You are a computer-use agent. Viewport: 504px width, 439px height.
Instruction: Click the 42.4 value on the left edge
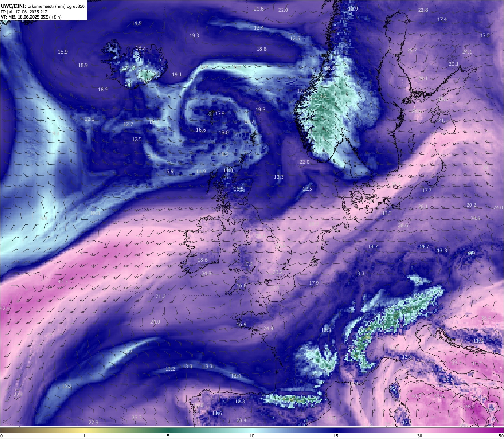[6, 308]
